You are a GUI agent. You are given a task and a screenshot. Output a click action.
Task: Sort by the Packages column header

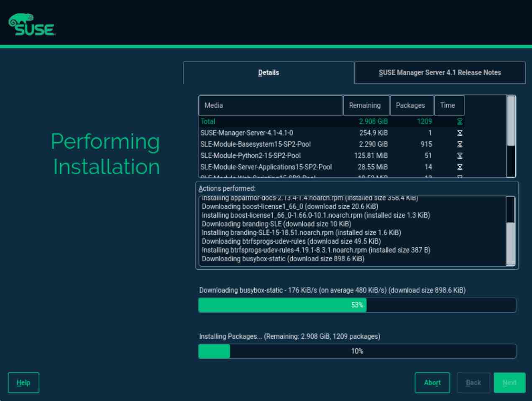pyautogui.click(x=412, y=105)
